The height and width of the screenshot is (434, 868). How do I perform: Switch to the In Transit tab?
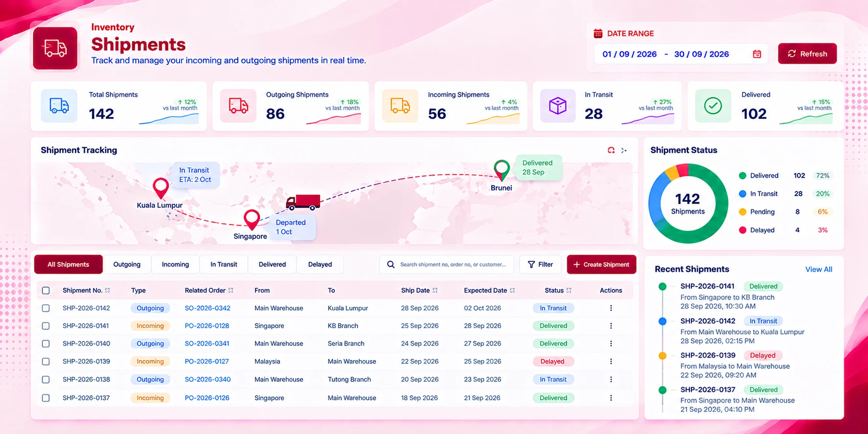click(x=224, y=264)
